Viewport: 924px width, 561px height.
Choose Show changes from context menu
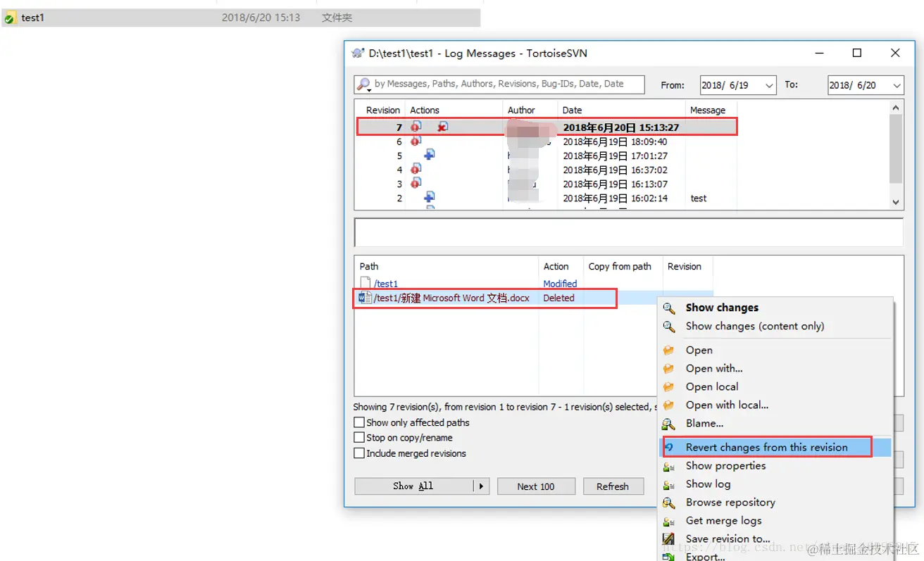coord(722,308)
